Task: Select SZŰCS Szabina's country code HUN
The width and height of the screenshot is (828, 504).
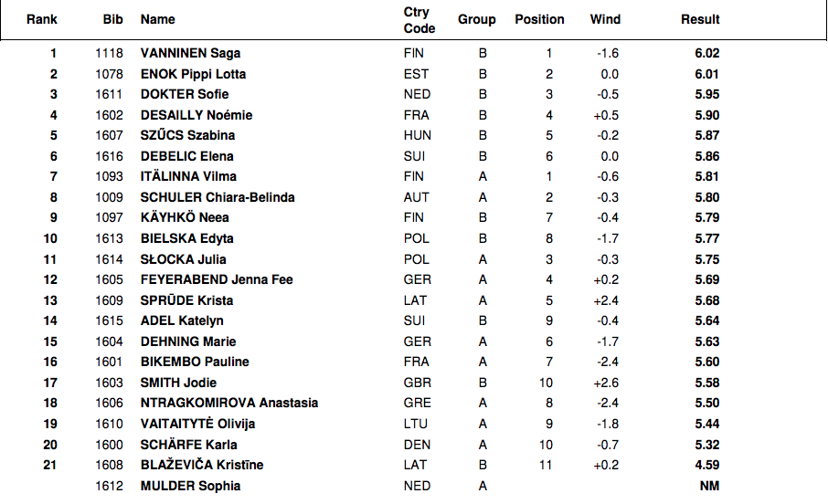Action: [x=417, y=135]
